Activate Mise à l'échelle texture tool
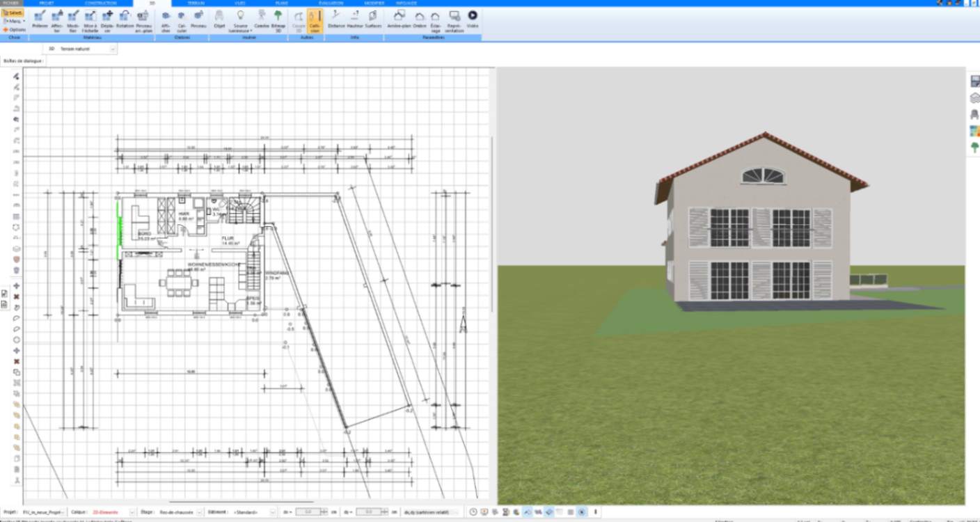The image size is (980, 522). pos(90,21)
